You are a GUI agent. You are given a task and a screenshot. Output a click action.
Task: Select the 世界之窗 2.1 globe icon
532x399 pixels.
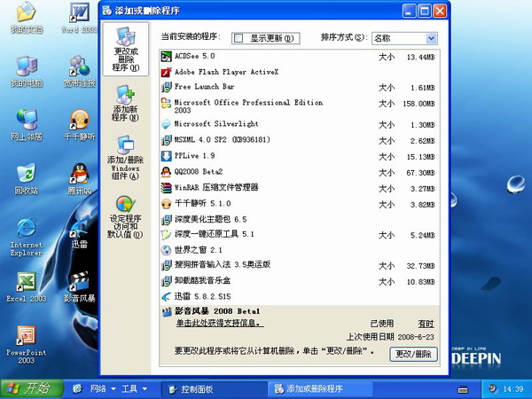[x=167, y=250]
